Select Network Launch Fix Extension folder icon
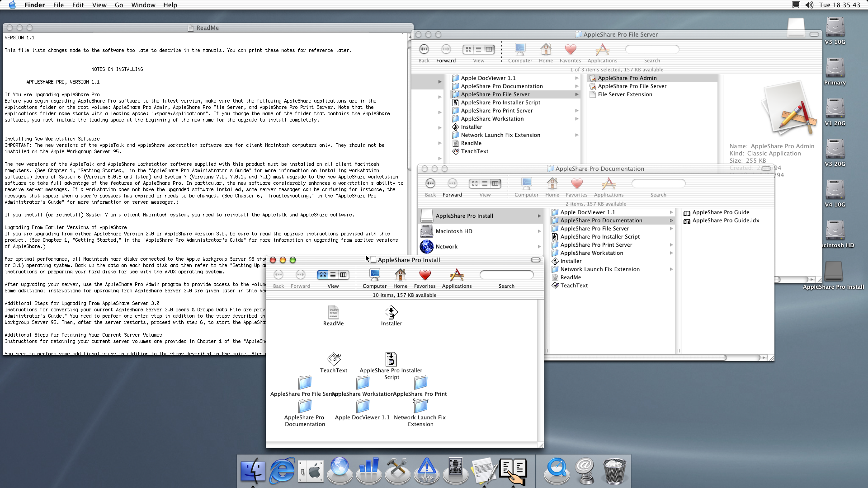Image resolution: width=868 pixels, height=488 pixels. click(x=420, y=406)
